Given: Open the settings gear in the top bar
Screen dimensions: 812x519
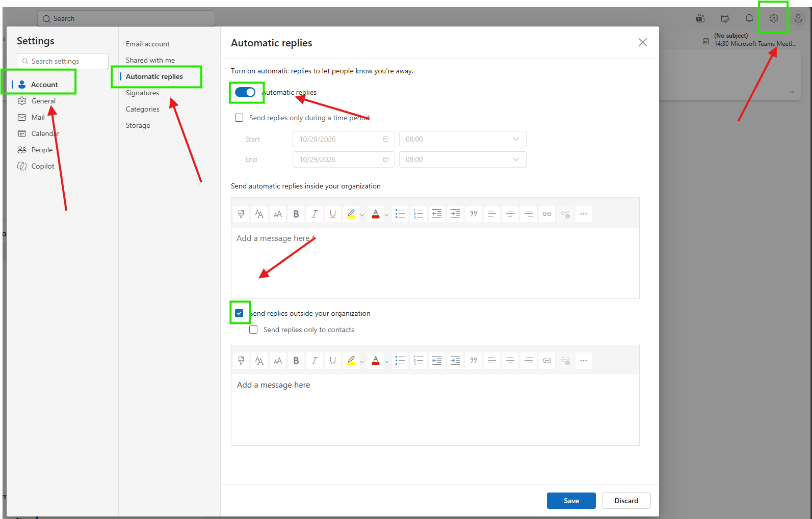Looking at the screenshot, I should click(x=773, y=18).
